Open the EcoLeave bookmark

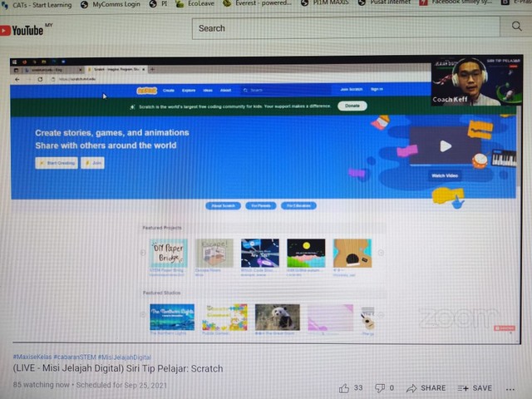point(195,4)
